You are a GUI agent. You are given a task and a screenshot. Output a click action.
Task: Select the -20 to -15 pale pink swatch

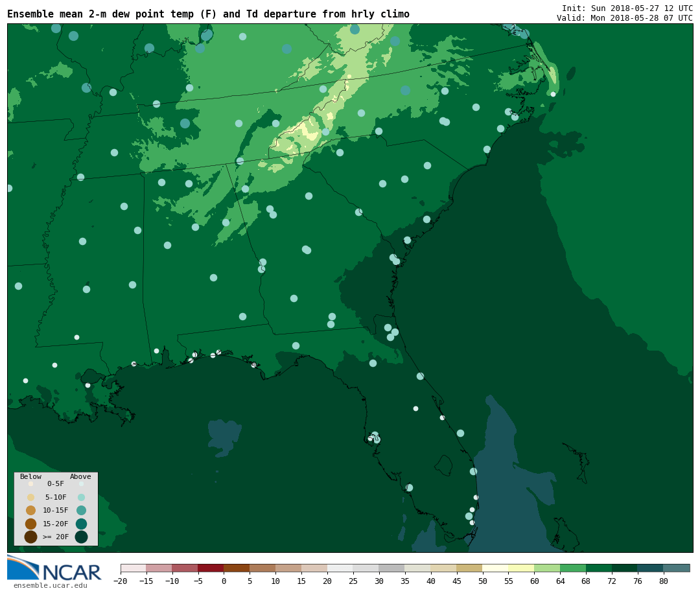(134, 568)
